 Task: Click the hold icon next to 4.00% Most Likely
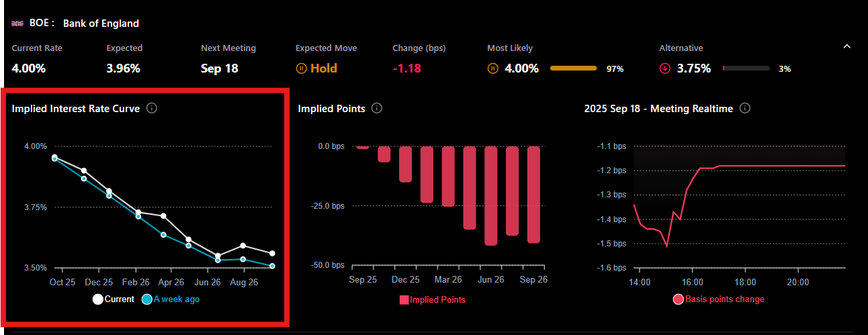[493, 68]
